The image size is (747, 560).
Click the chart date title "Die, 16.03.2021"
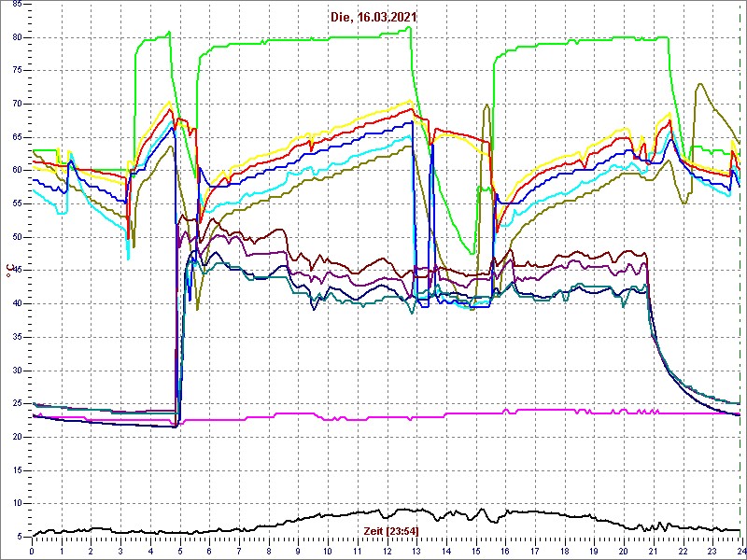374,17
